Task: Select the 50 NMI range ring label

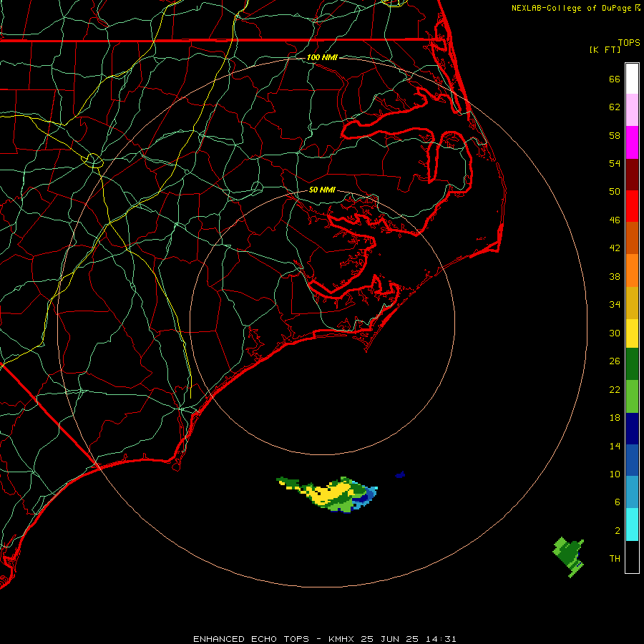Action: [322, 190]
